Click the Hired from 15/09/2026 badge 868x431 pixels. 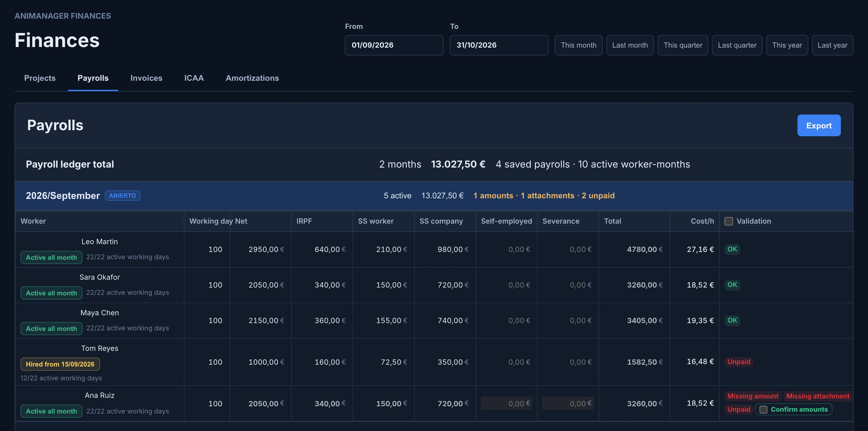click(60, 364)
